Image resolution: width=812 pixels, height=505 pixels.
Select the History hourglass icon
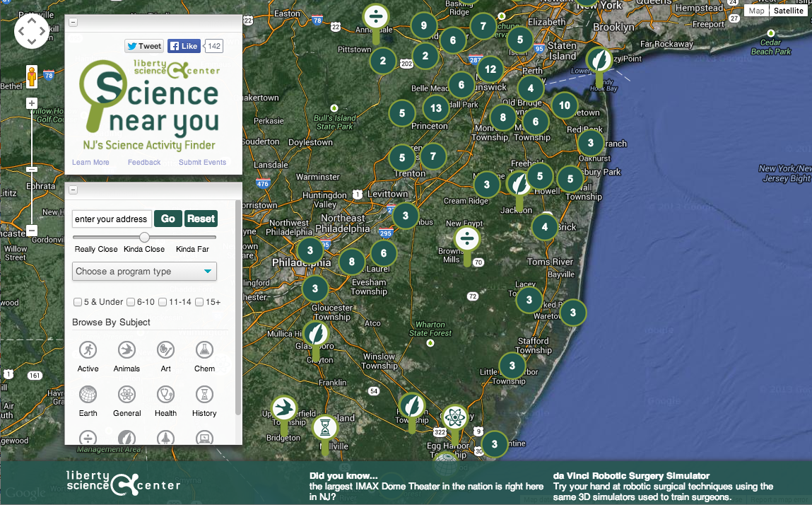pyautogui.click(x=204, y=394)
